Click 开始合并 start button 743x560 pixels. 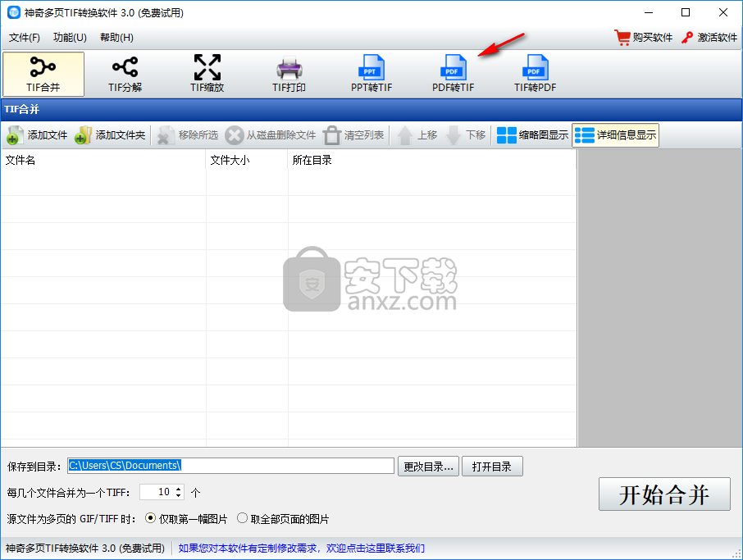[x=664, y=494]
